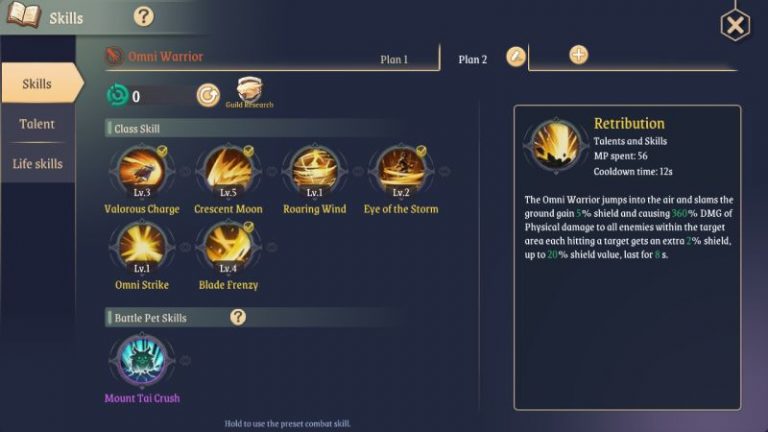Open the Life skills tab
This screenshot has height=432, width=768.
pos(37,164)
